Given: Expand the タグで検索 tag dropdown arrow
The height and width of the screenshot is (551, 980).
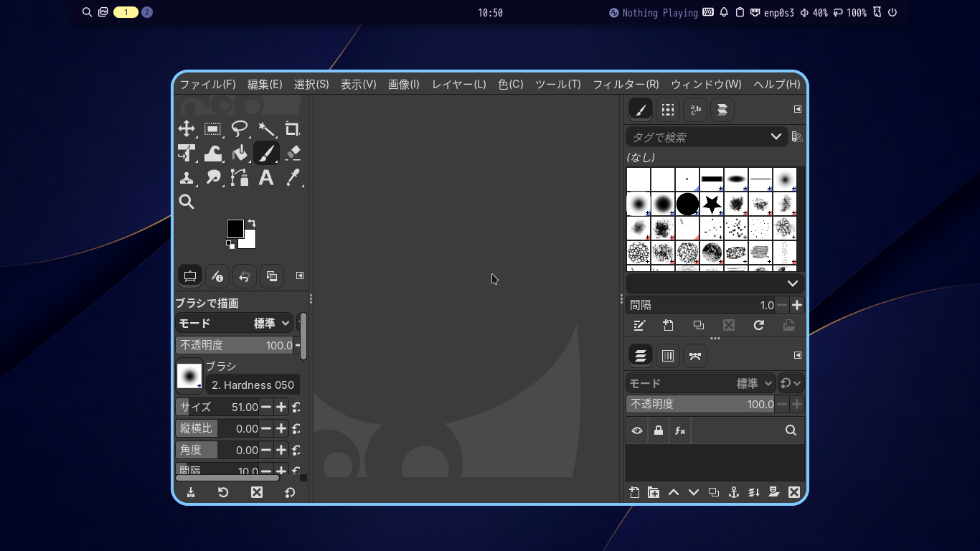Looking at the screenshot, I should pyautogui.click(x=776, y=136).
